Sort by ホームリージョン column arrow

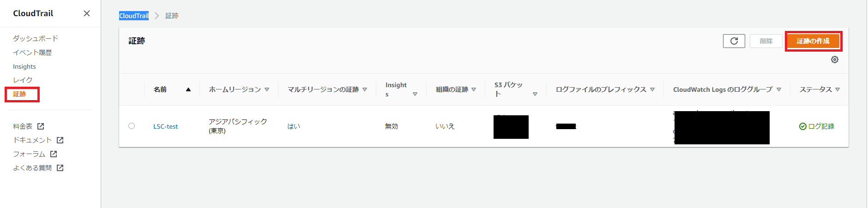pyautogui.click(x=267, y=89)
